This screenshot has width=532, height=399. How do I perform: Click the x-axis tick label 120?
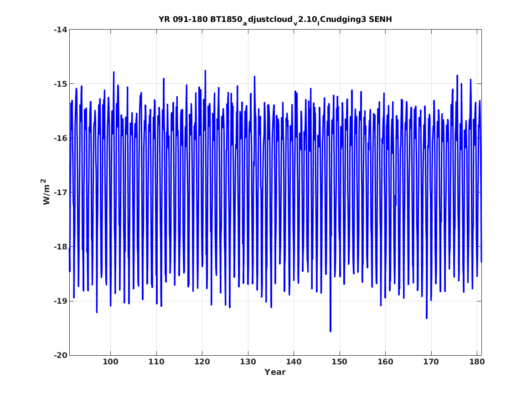tap(202, 362)
